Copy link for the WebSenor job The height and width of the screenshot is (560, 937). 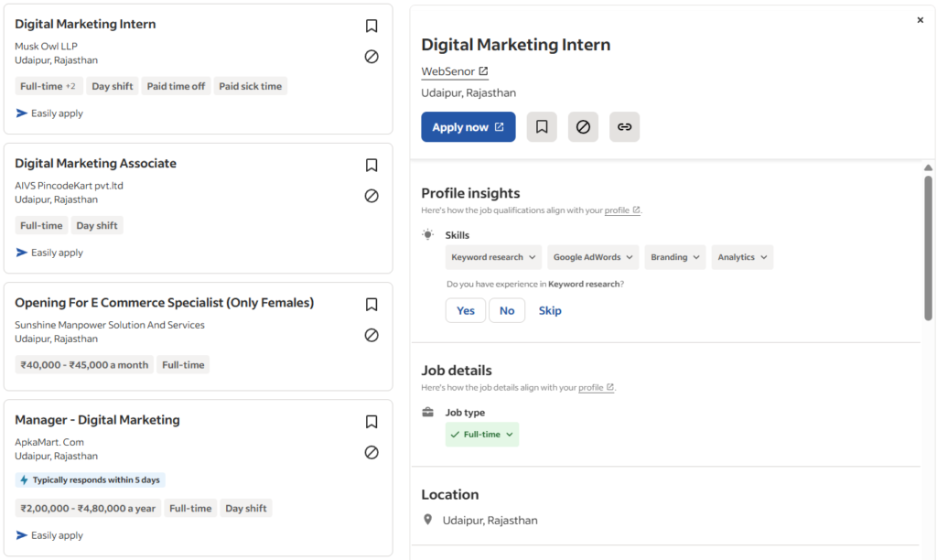(624, 127)
